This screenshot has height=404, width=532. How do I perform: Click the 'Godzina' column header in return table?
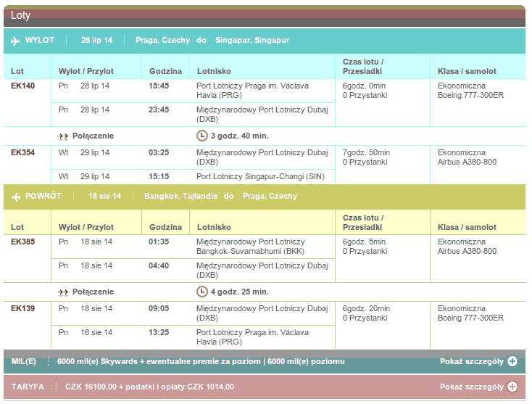point(165,227)
